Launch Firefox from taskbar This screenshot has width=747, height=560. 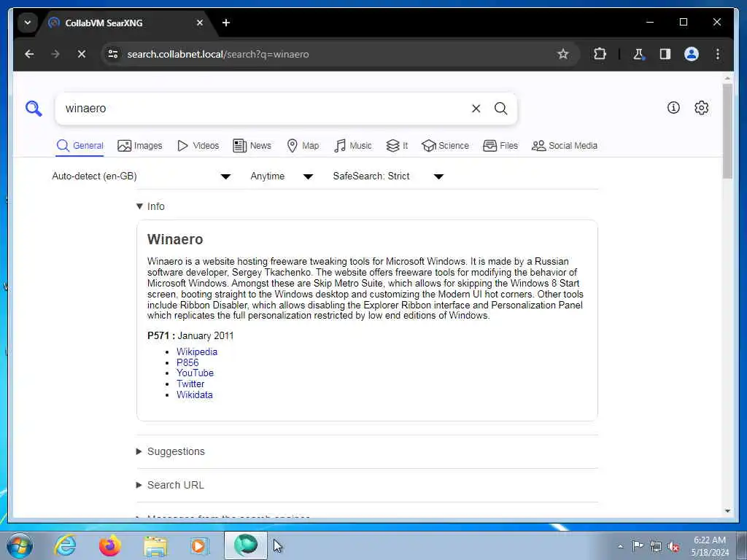pyautogui.click(x=109, y=545)
